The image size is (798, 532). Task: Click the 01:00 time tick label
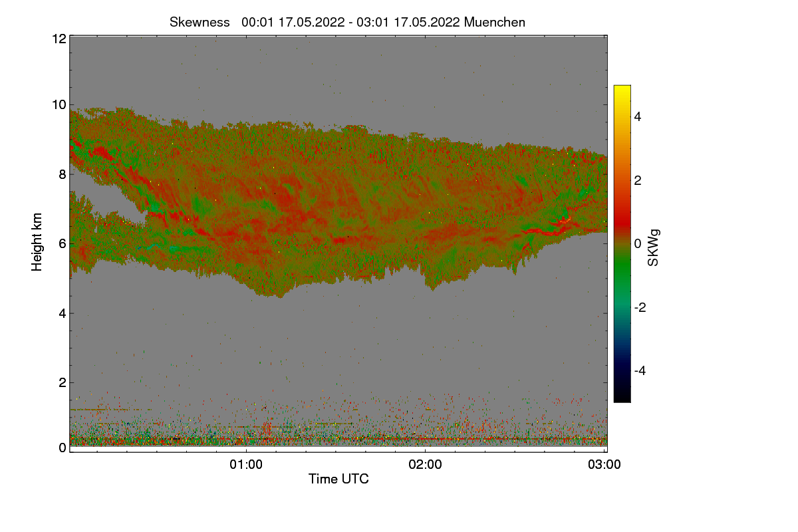246,465
